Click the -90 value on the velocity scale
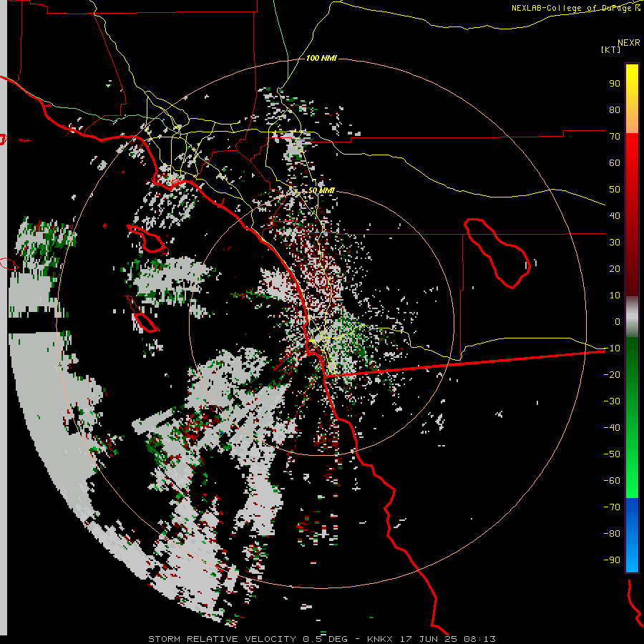 pyautogui.click(x=612, y=560)
